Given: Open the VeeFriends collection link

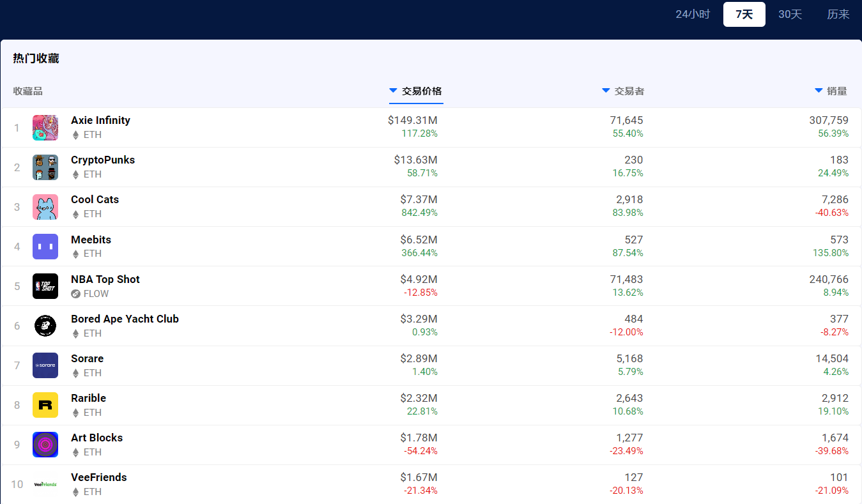Looking at the screenshot, I should click(x=99, y=477).
